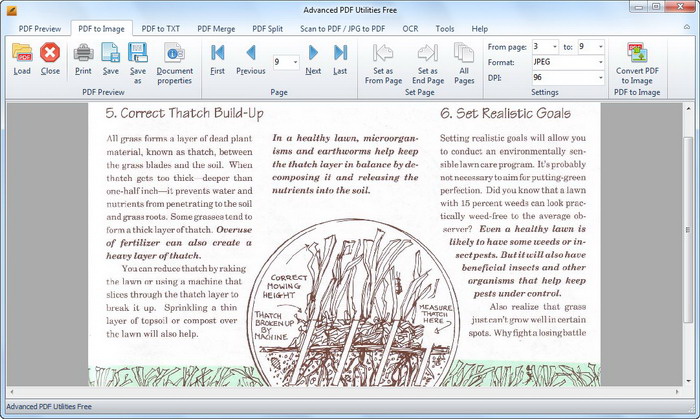
Task: Expand the Format JPEG dropdown
Action: 600,62
